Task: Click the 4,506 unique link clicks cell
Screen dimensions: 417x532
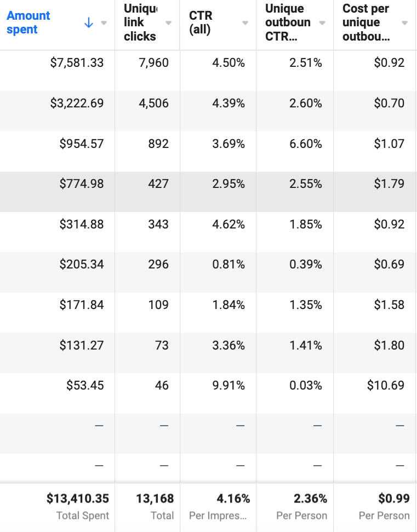Action: click(x=154, y=104)
